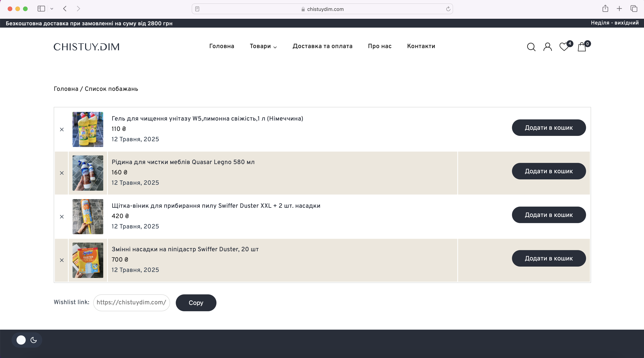The image size is (644, 358).
Task: Open the wishlist heart icon
Action: pos(564,47)
